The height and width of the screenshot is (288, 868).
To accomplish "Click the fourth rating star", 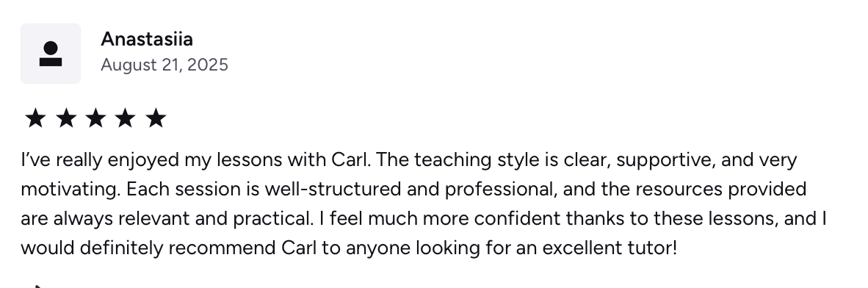I will [x=126, y=118].
